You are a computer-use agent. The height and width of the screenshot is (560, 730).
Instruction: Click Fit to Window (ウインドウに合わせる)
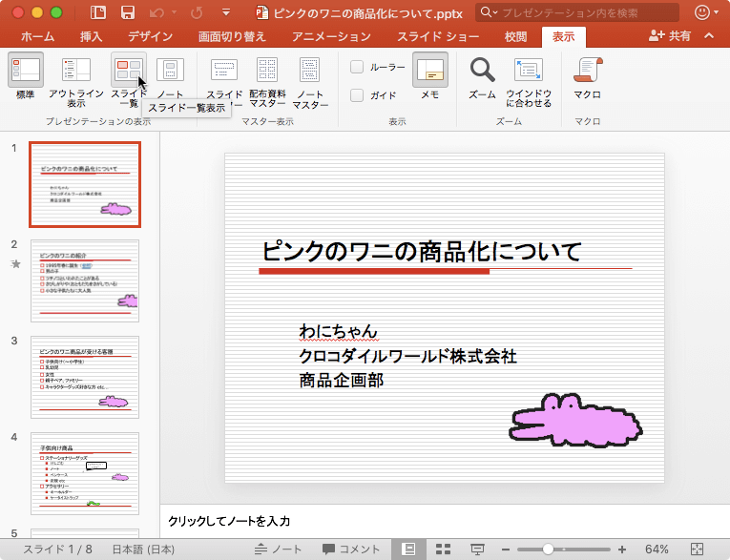tap(529, 81)
